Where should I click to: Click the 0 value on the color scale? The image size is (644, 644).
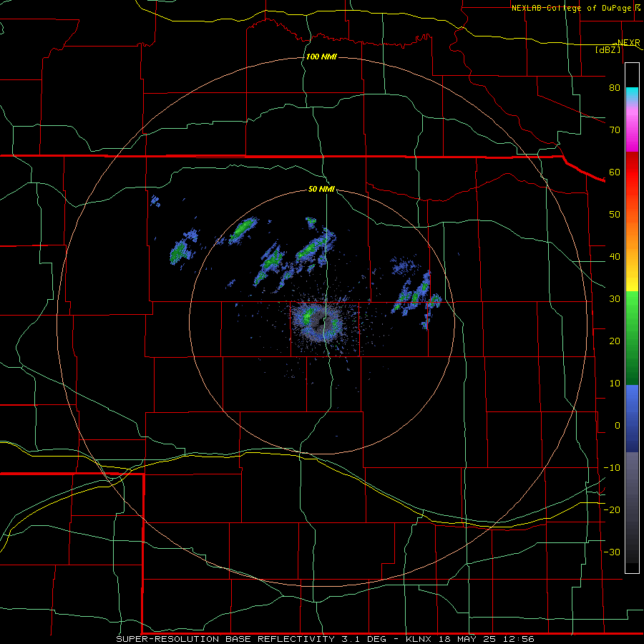coord(618,426)
